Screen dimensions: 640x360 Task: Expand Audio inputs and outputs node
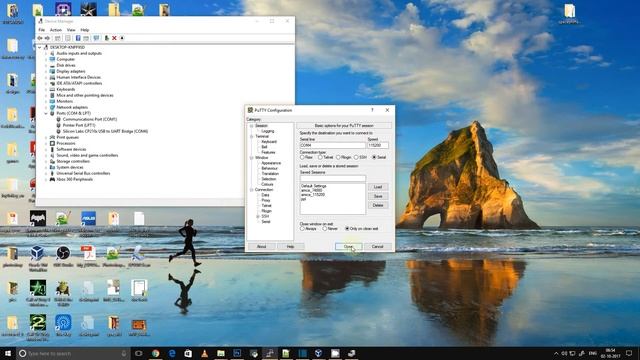pyautogui.click(x=46, y=53)
